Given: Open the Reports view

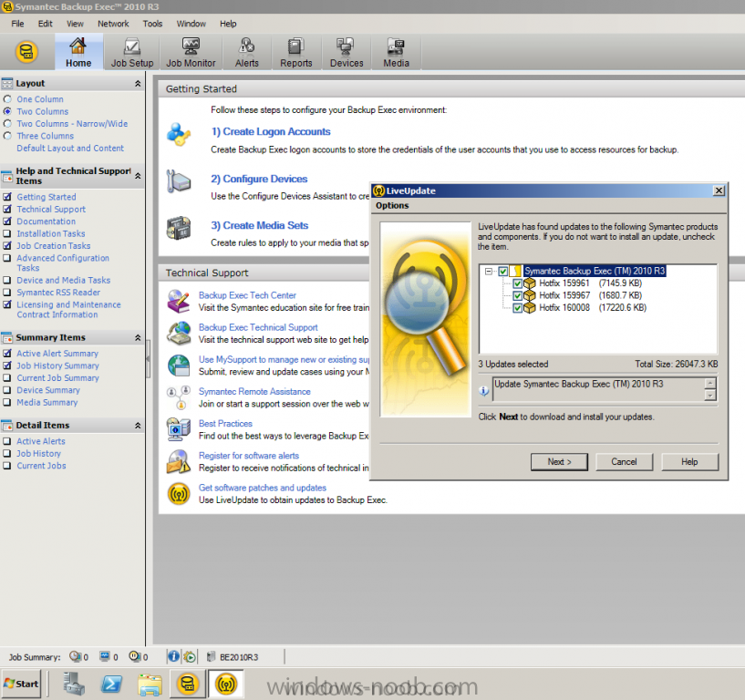Looking at the screenshot, I should click(x=296, y=52).
